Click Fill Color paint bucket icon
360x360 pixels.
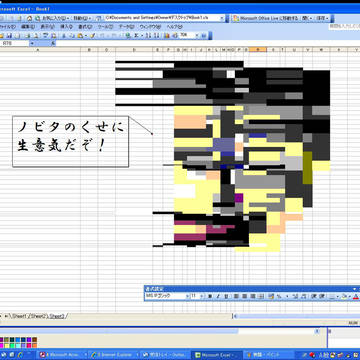point(344,296)
